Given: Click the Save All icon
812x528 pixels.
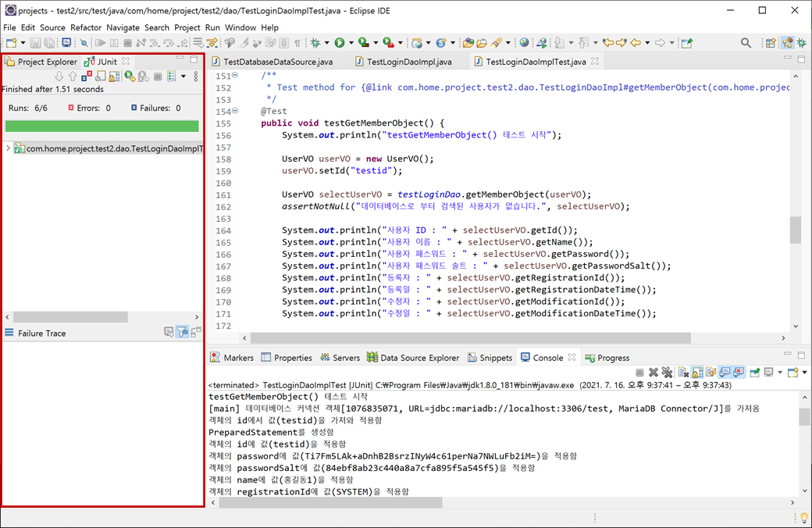Looking at the screenshot, I should pos(49,43).
